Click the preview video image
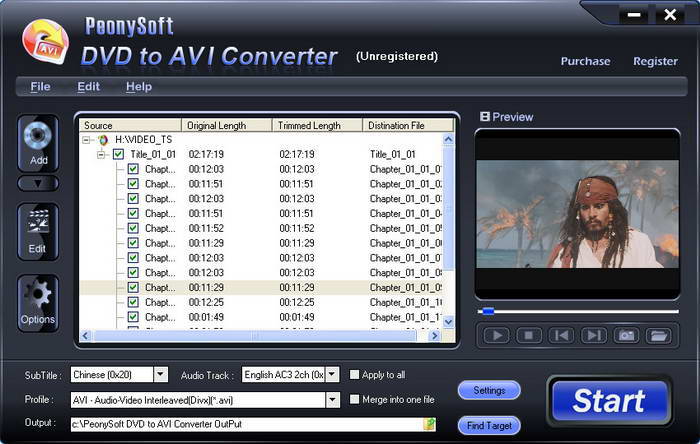 (x=577, y=214)
